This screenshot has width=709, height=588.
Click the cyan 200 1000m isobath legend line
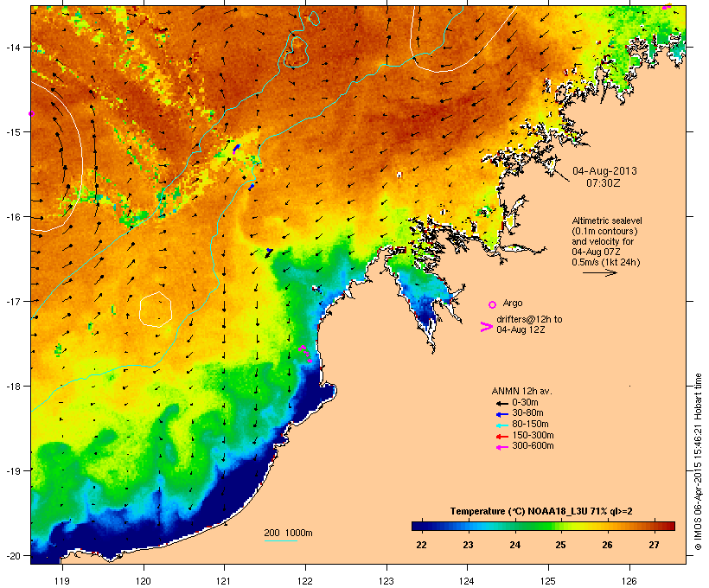(x=280, y=540)
